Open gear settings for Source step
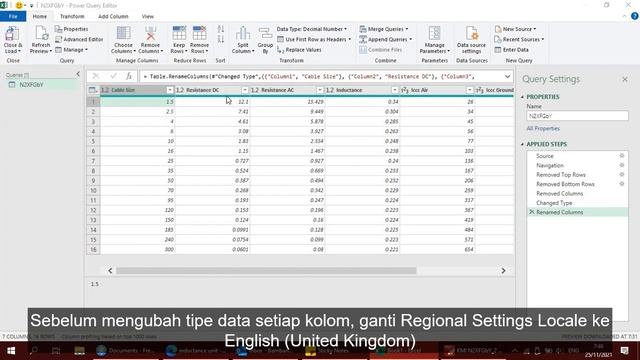This screenshot has height=360, width=640. pyautogui.click(x=622, y=156)
